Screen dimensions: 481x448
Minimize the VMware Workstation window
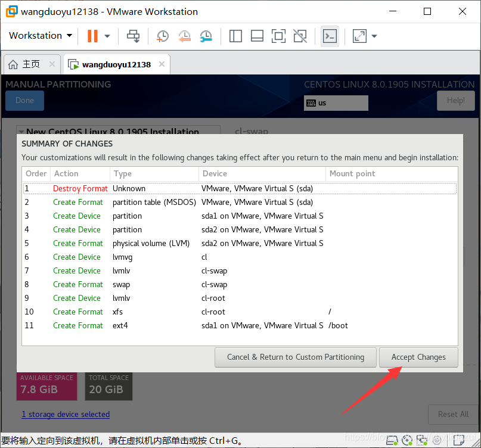pyautogui.click(x=393, y=11)
